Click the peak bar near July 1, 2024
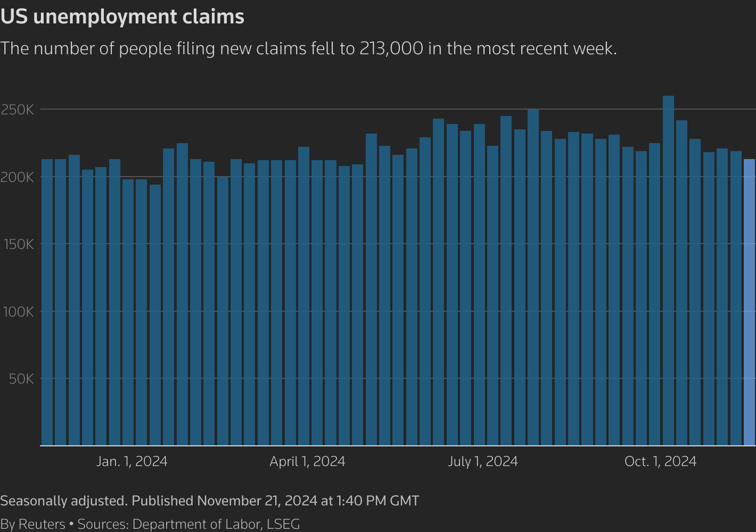This screenshot has height=532, width=756. coord(533,277)
